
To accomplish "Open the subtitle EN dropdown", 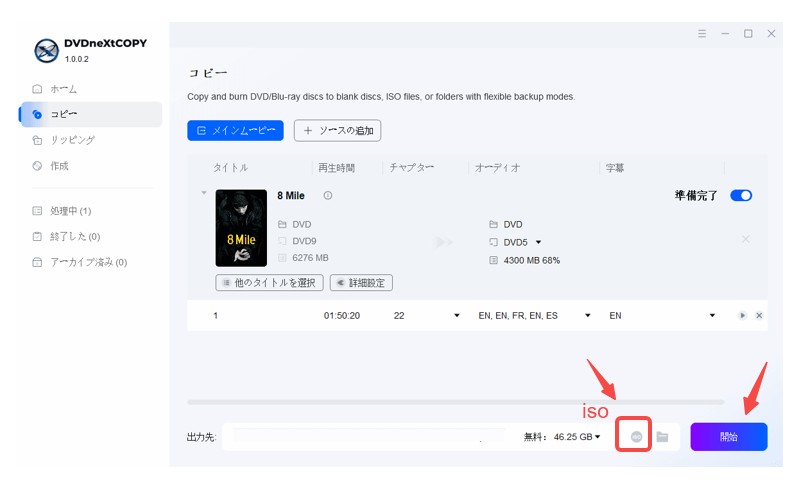I will pos(712,316).
